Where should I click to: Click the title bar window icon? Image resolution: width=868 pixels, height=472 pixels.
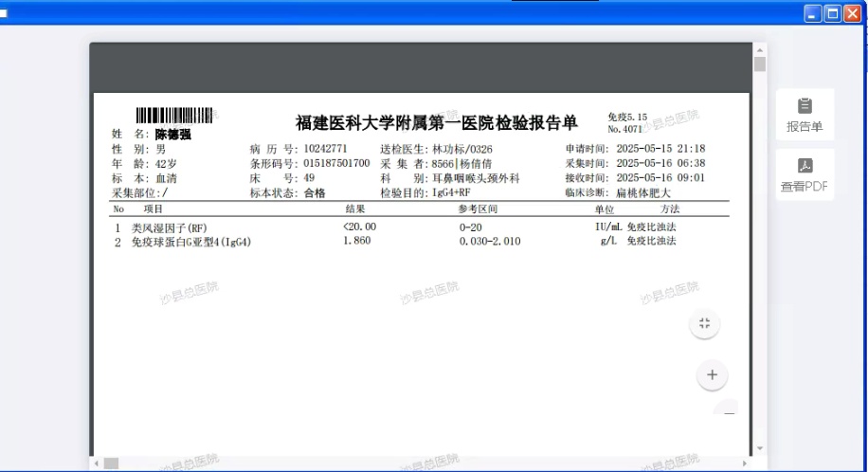point(4,12)
